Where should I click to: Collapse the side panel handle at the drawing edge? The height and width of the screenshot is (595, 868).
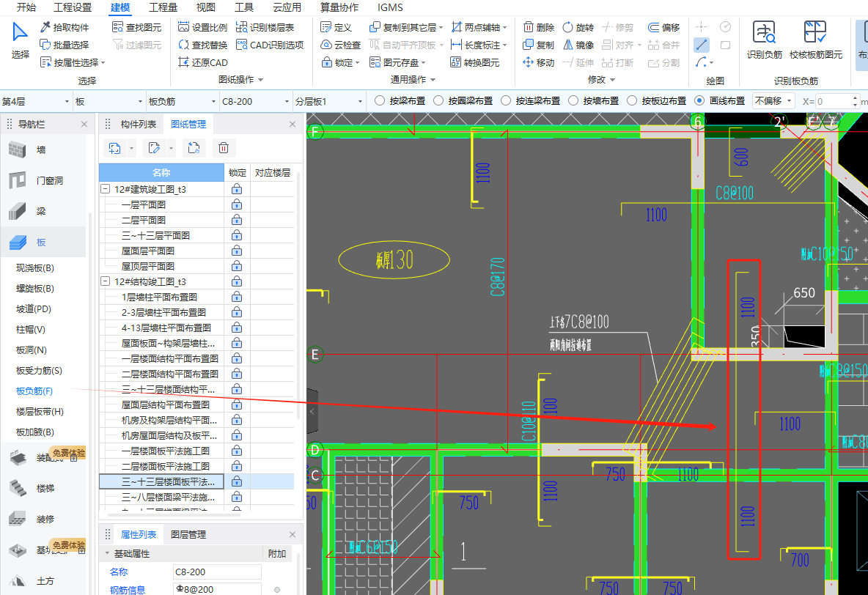tap(312, 411)
